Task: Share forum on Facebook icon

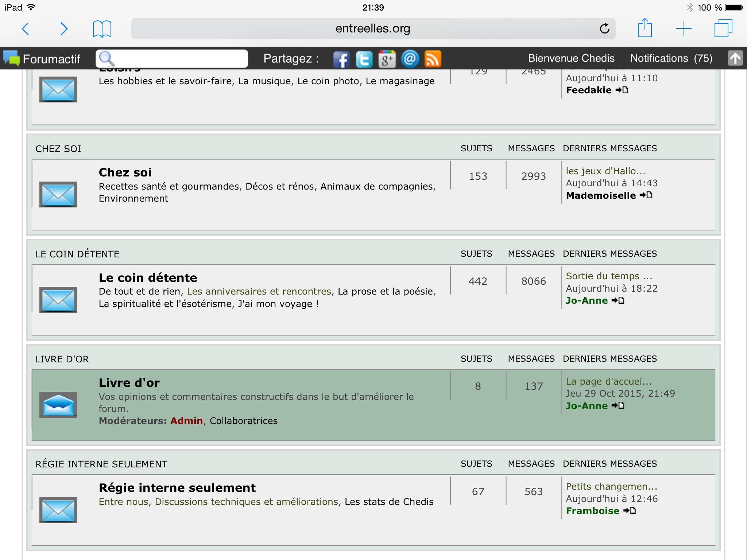Action: 341,59
